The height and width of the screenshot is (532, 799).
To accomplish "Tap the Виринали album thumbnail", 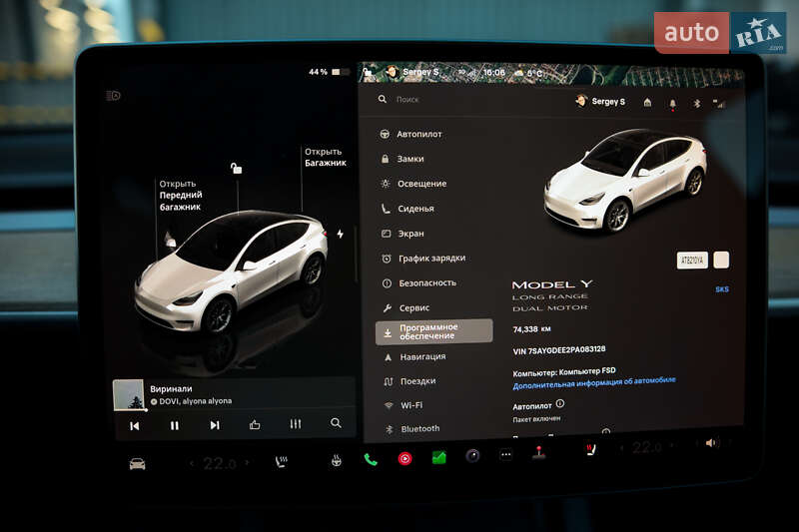I will click(x=129, y=394).
